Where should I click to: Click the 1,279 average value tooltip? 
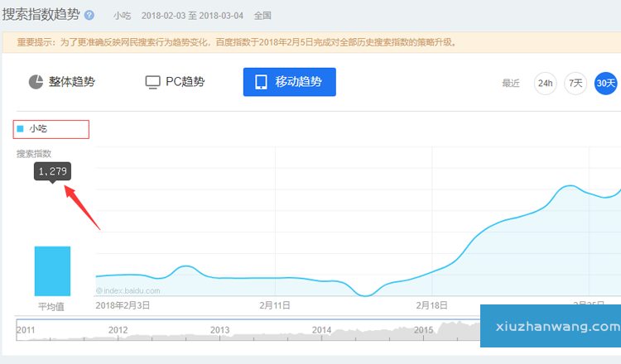52,171
